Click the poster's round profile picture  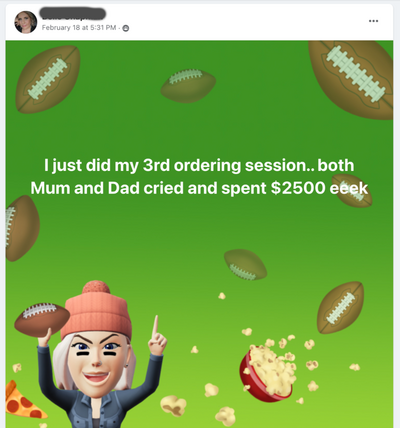(26, 22)
